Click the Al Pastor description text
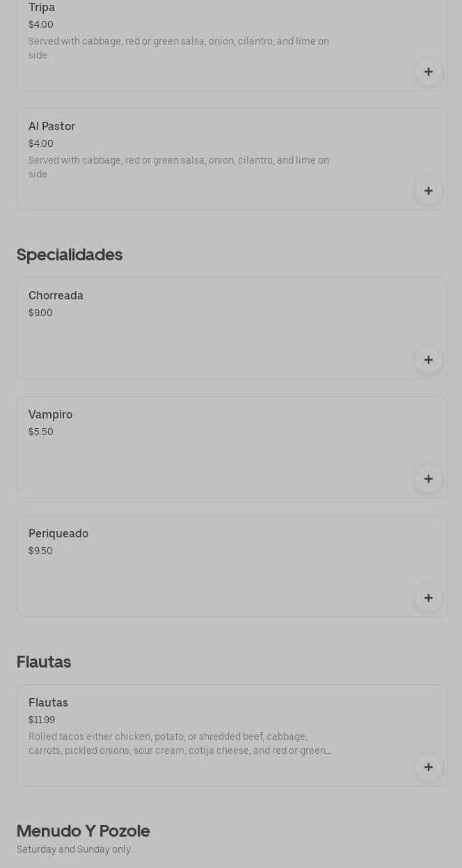The image size is (462, 868). pos(179,167)
